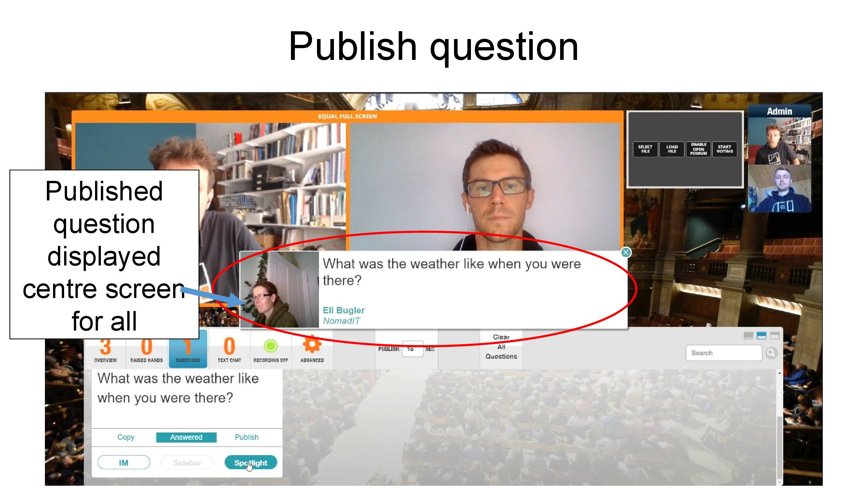868x488 pixels.
Task: Select the full-height panel layout icon
Action: (775, 336)
